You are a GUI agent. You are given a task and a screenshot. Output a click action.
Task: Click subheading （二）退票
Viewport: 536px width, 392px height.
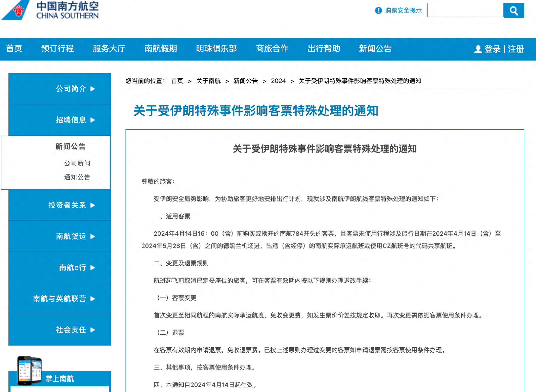[x=170, y=333]
